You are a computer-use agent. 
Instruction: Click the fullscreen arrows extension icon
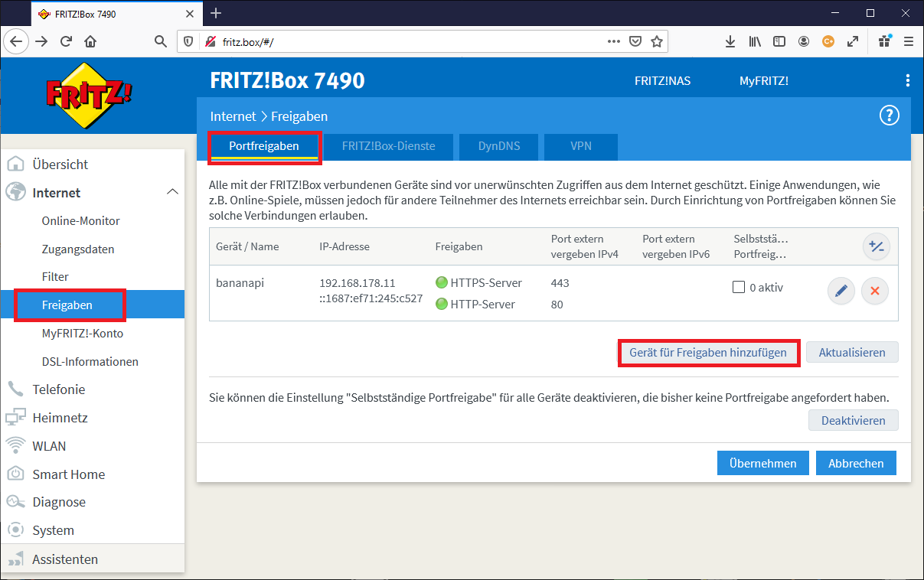[x=852, y=41]
